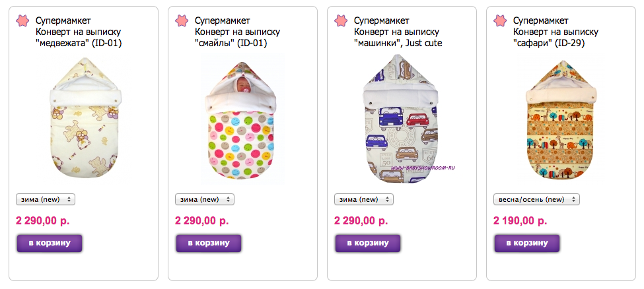Image resolution: width=644 pixels, height=289 pixels.
Task: Add the "медвежата" envelope to cart
Action: click(50, 243)
